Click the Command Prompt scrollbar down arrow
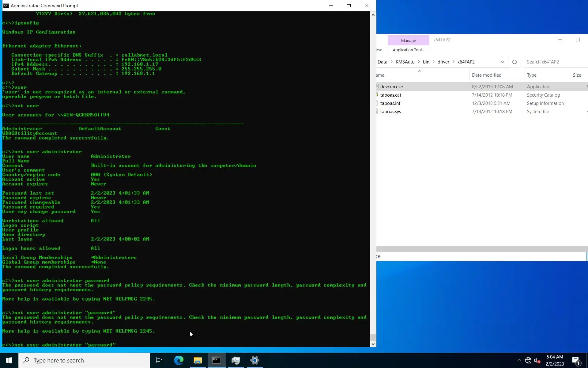 click(x=373, y=344)
